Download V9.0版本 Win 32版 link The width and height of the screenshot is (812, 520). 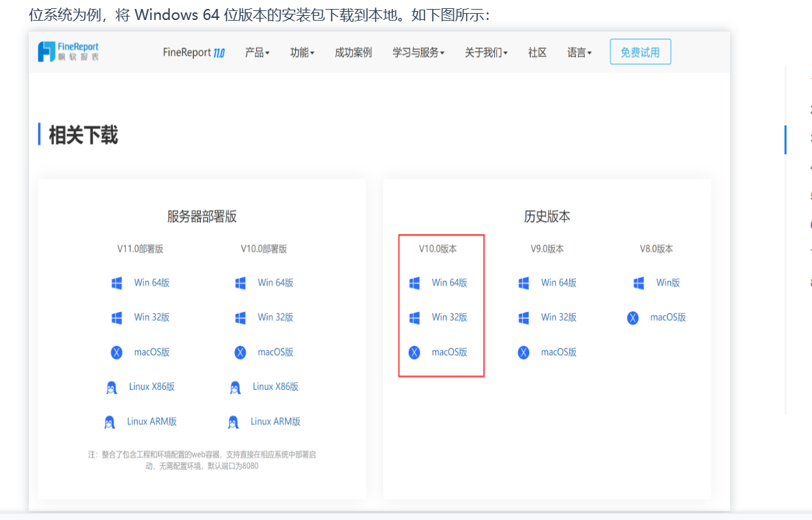click(x=559, y=318)
